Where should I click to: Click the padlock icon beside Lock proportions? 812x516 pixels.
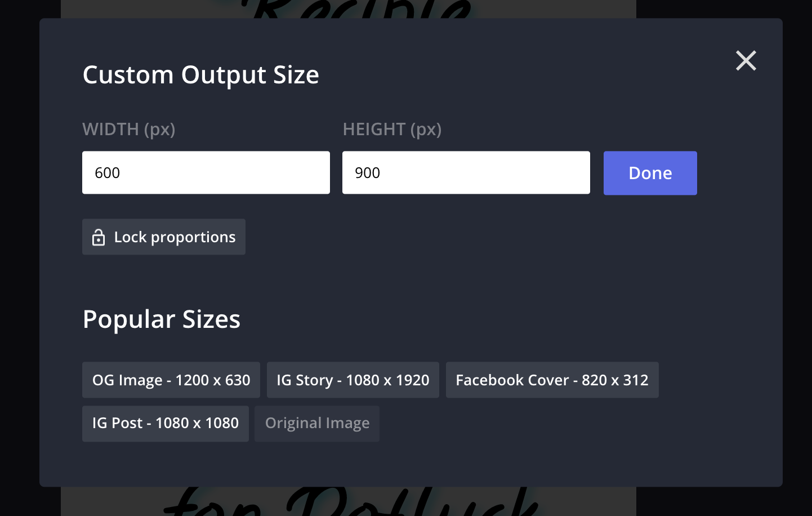[99, 237]
